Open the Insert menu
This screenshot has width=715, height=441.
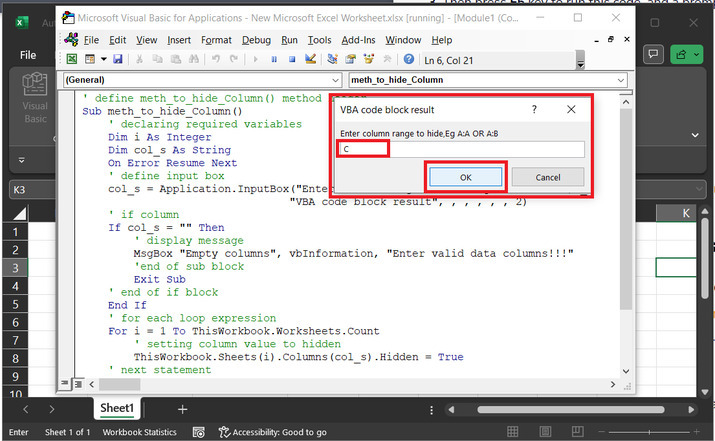coord(179,40)
